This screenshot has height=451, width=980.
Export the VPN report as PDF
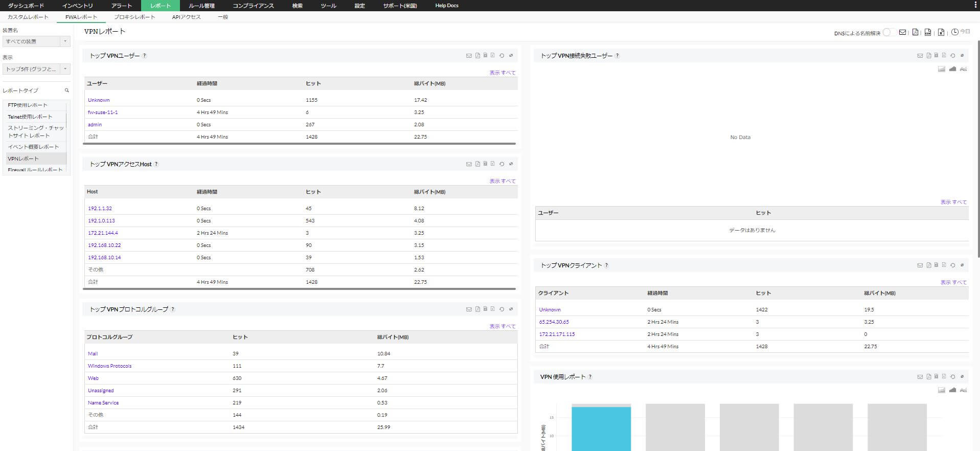click(915, 32)
